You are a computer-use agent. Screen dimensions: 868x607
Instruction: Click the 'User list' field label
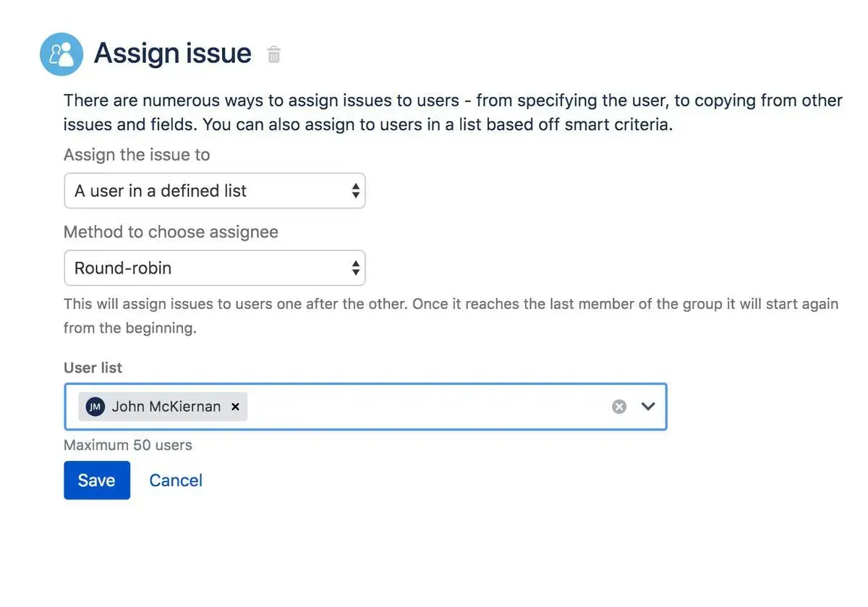(93, 368)
